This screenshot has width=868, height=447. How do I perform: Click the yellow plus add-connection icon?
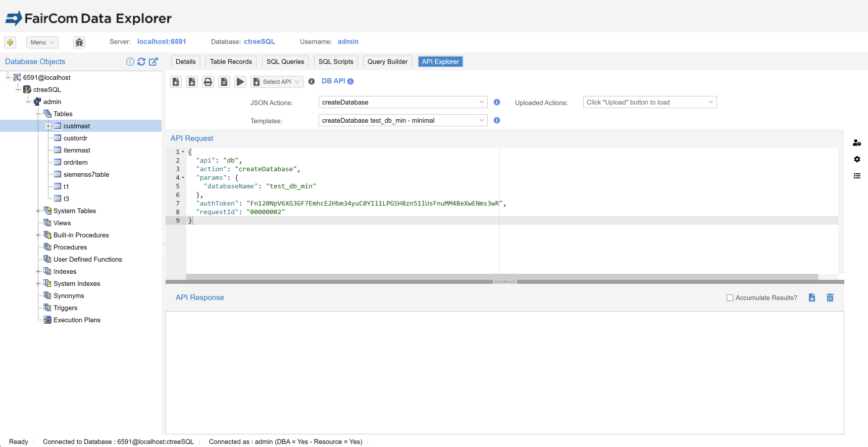point(10,42)
